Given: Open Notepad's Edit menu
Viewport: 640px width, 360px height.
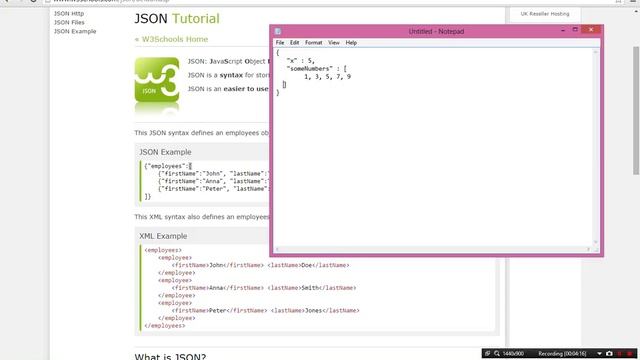Looking at the screenshot, I should [x=294, y=42].
